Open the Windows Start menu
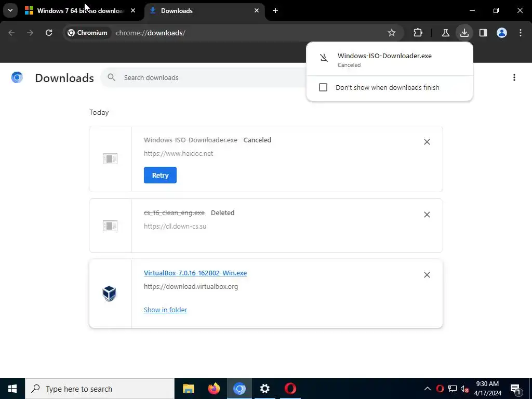Image resolution: width=532 pixels, height=399 pixels. click(12, 389)
